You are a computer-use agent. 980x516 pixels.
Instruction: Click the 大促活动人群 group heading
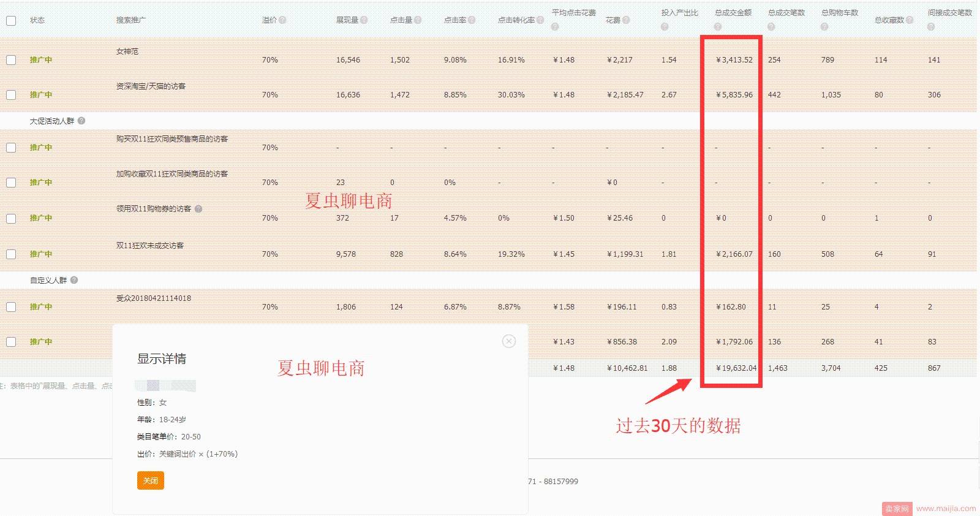tap(52, 121)
